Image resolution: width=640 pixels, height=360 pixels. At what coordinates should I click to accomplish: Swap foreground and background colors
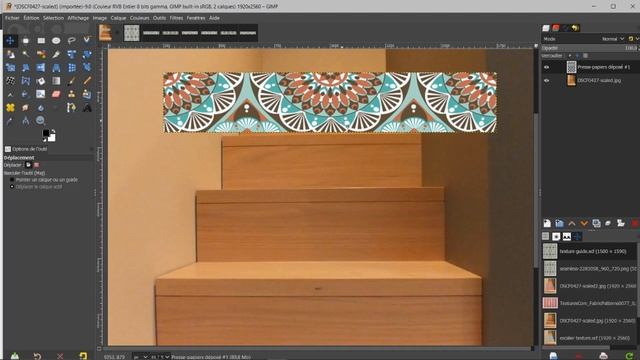click(x=53, y=131)
